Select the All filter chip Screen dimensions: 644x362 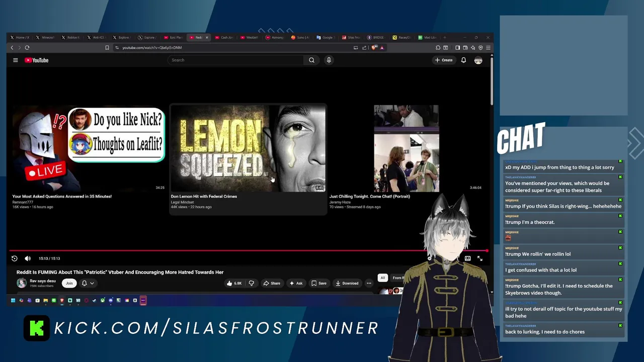tap(383, 278)
